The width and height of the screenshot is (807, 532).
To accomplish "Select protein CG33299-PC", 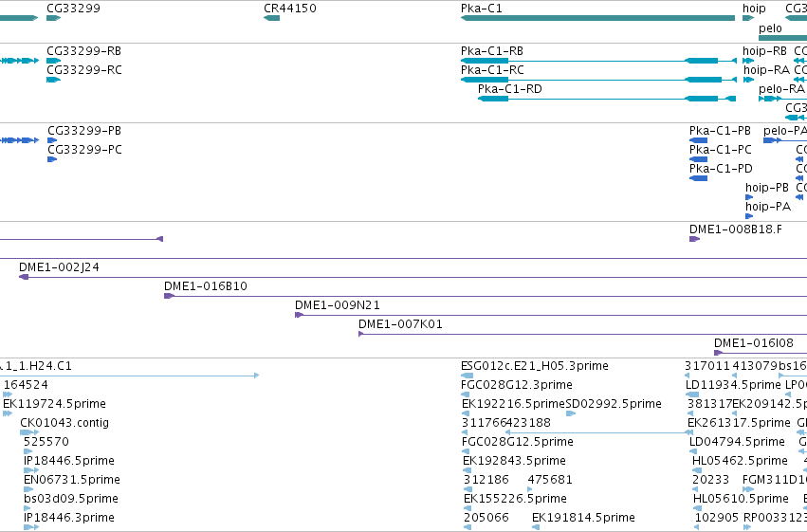I will click(x=52, y=159).
